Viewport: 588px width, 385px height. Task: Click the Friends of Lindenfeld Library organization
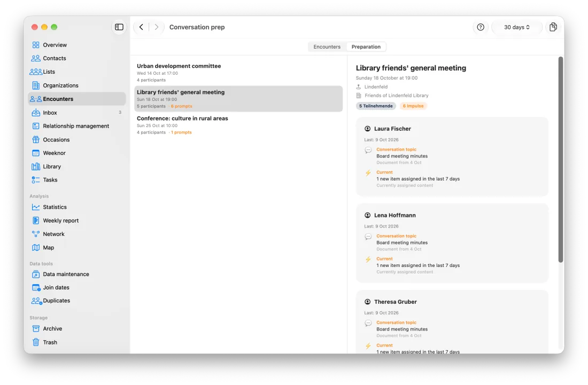click(397, 96)
